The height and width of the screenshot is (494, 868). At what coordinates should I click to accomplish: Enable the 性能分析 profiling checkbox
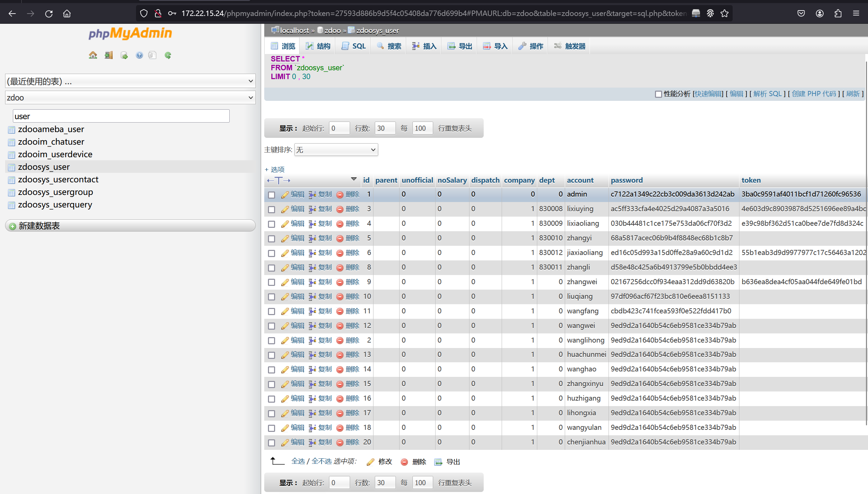(x=658, y=94)
